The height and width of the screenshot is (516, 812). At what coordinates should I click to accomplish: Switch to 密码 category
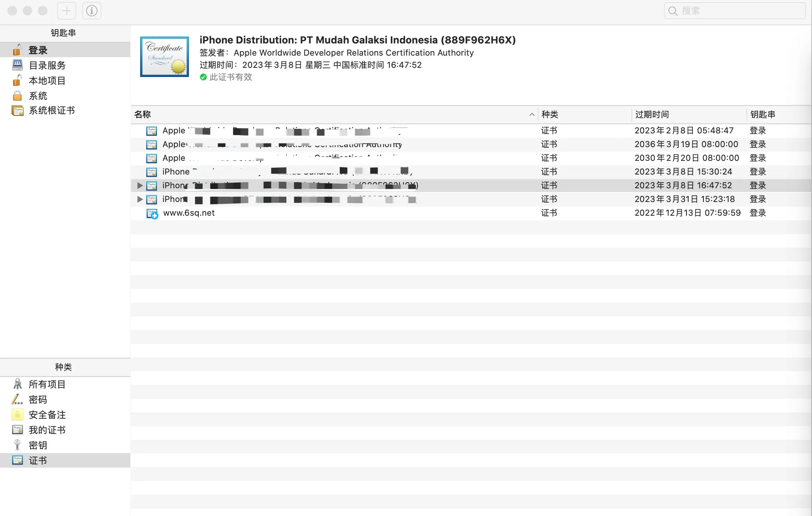[x=38, y=399]
